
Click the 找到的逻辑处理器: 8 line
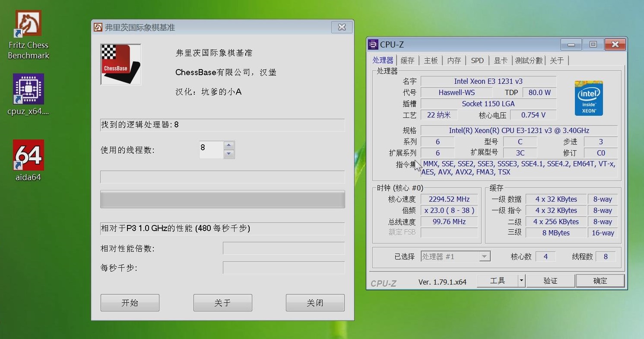(222, 125)
